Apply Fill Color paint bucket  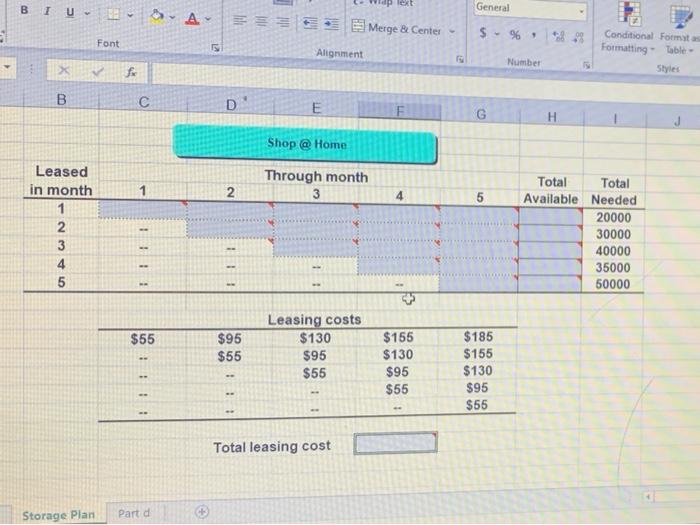coord(157,17)
